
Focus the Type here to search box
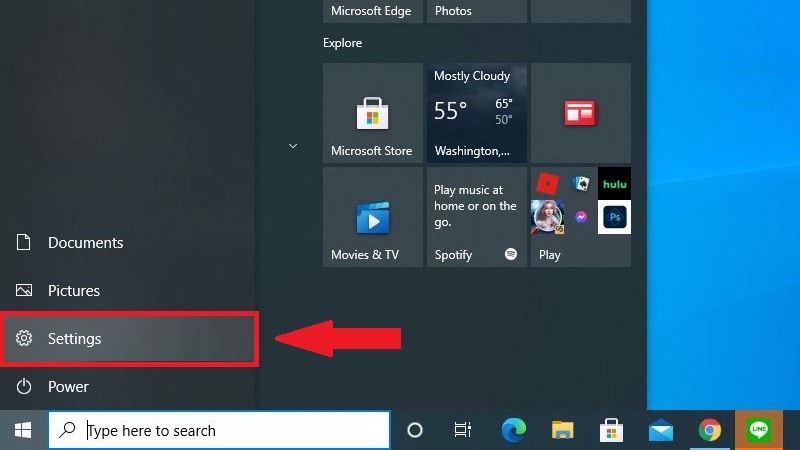[219, 430]
